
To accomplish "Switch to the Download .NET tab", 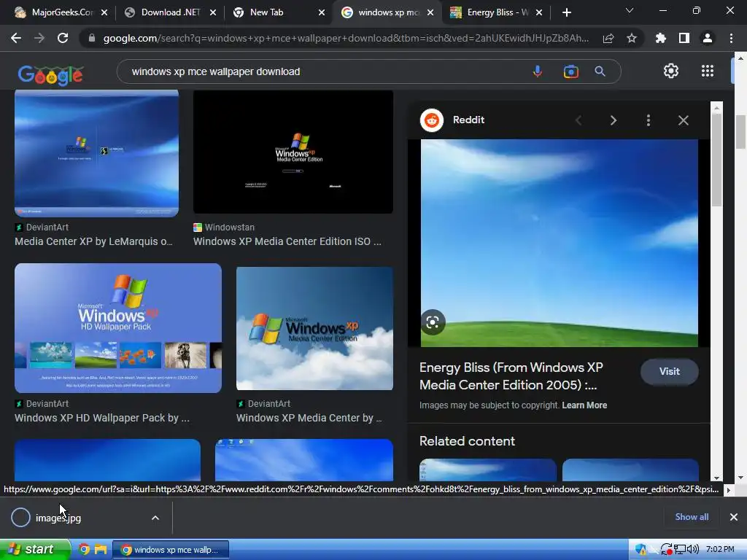I will pyautogui.click(x=164, y=12).
